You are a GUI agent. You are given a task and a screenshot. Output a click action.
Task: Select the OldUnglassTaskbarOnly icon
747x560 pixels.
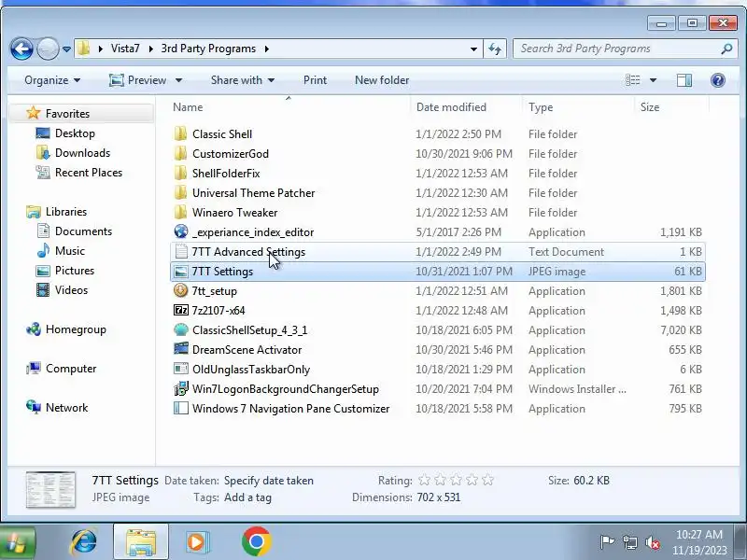(x=180, y=369)
